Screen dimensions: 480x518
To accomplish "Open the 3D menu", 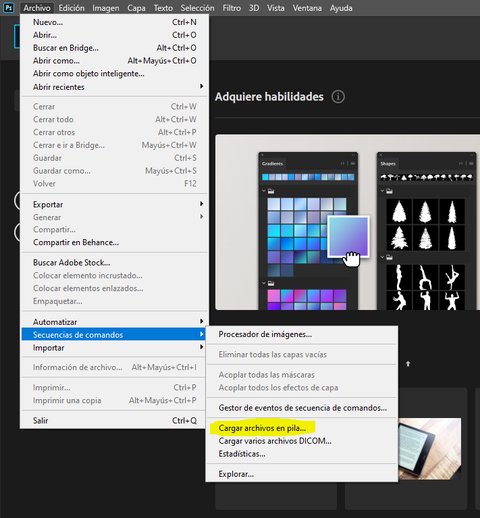I will (x=254, y=8).
